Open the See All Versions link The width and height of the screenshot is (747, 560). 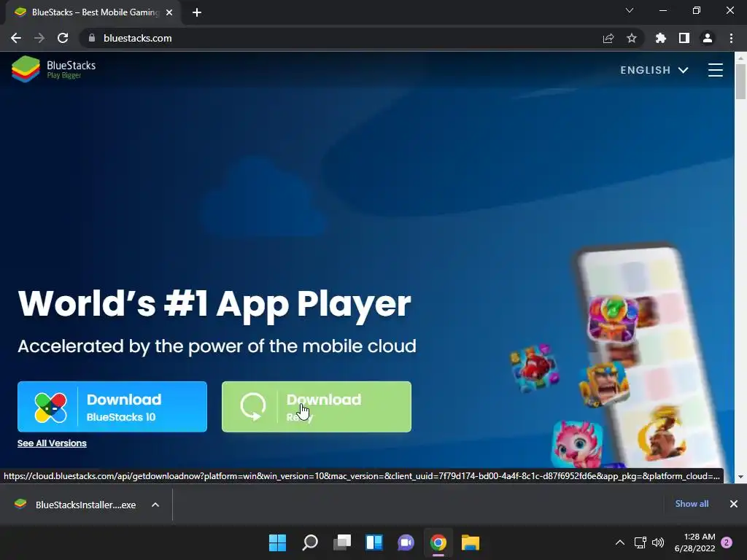pos(52,443)
